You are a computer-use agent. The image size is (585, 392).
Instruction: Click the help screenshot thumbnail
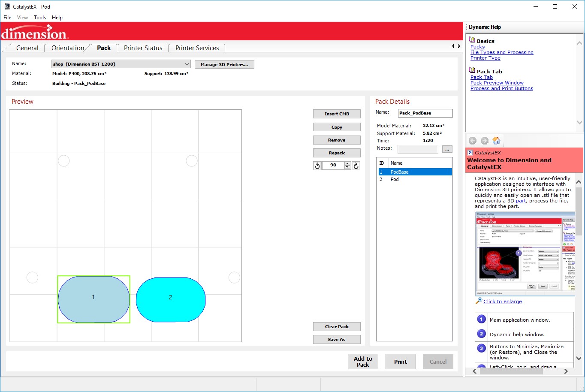coord(525,253)
